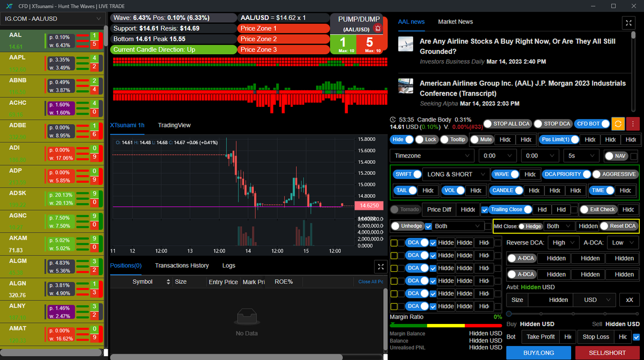
Task: Switch to the Market News tab
Action: pos(456,21)
